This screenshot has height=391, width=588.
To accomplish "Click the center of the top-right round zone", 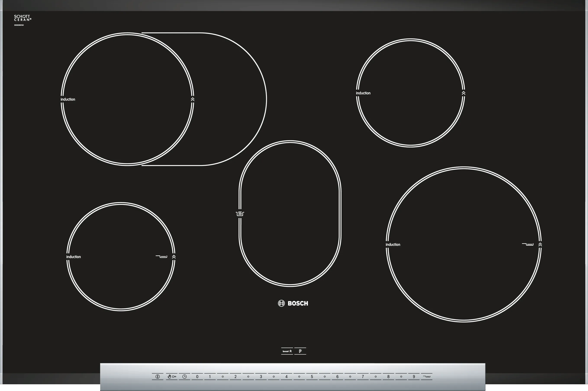I will (410, 93).
